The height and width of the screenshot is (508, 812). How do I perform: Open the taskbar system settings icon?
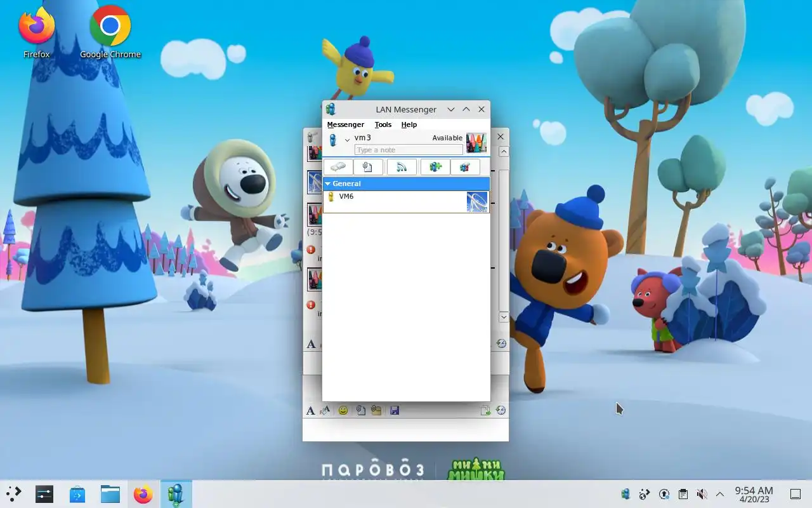point(44,494)
